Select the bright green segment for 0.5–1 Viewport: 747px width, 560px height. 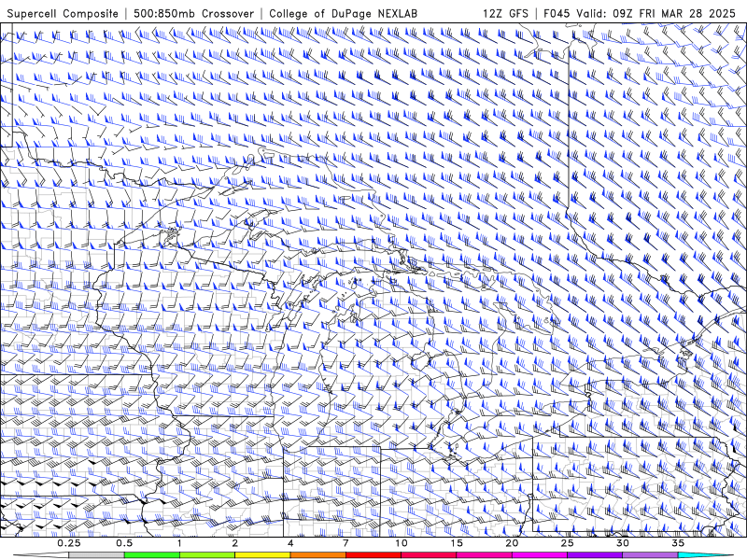[x=152, y=555]
